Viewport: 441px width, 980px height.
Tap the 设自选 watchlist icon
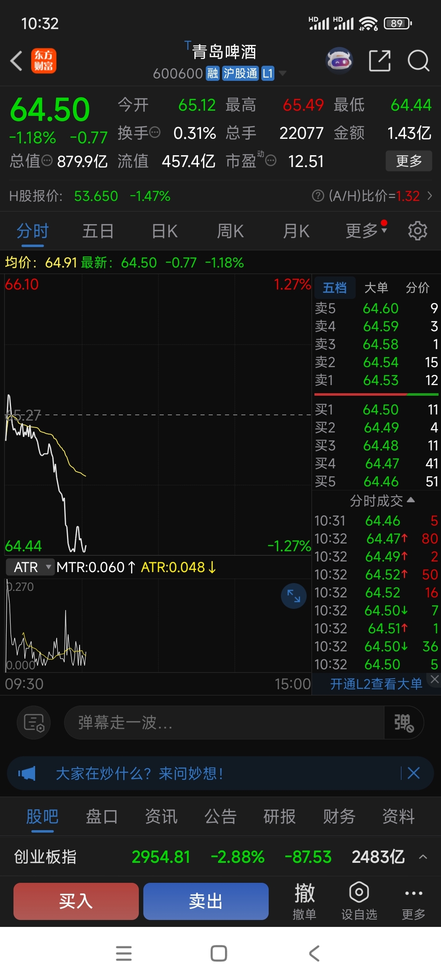(x=359, y=901)
